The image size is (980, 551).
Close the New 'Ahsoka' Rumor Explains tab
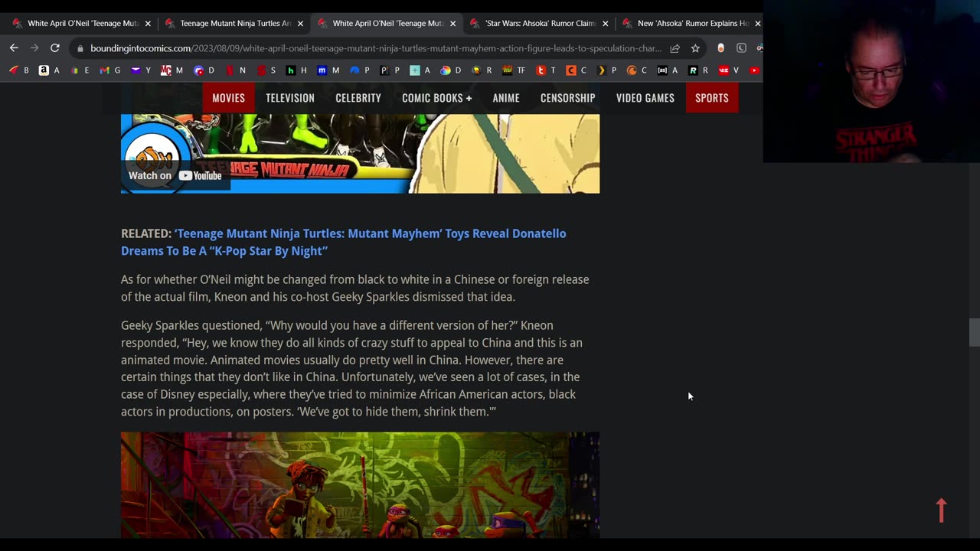point(757,24)
